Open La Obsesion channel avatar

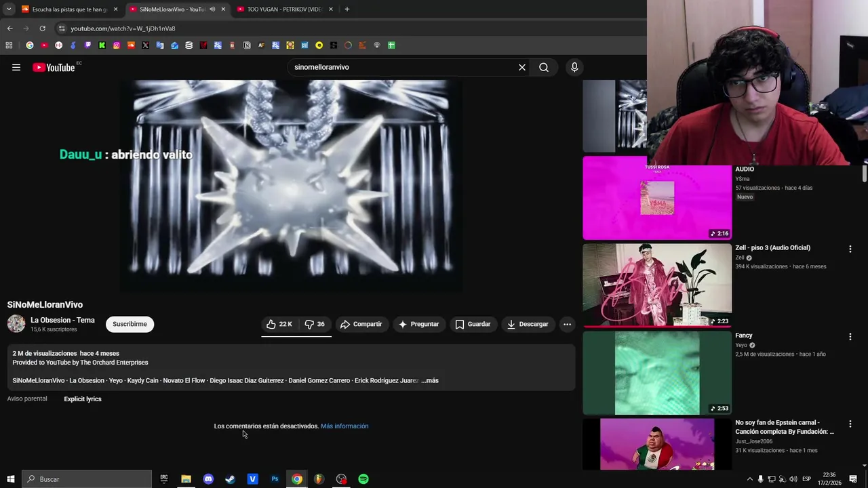coord(16,324)
